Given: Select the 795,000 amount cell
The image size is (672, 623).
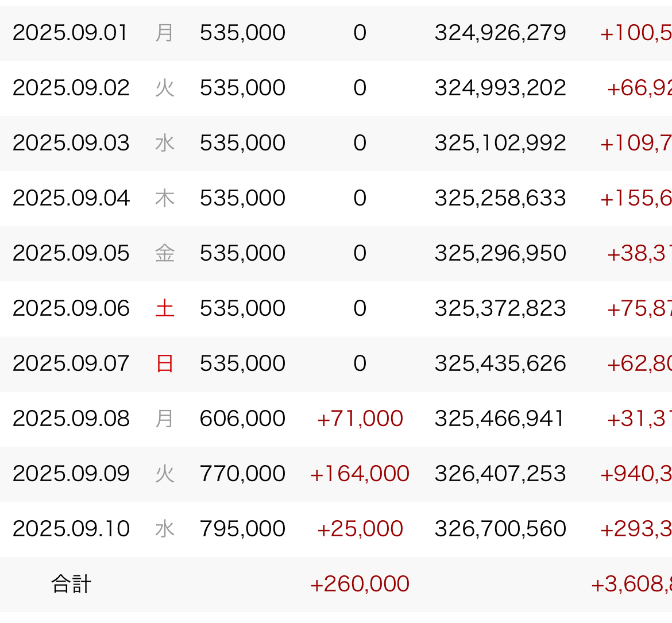Looking at the screenshot, I should point(242,529).
